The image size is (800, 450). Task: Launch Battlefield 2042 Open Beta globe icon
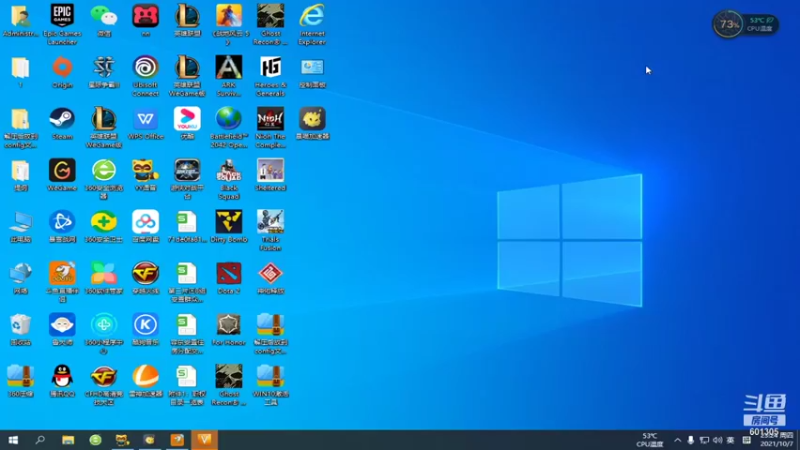229,128
